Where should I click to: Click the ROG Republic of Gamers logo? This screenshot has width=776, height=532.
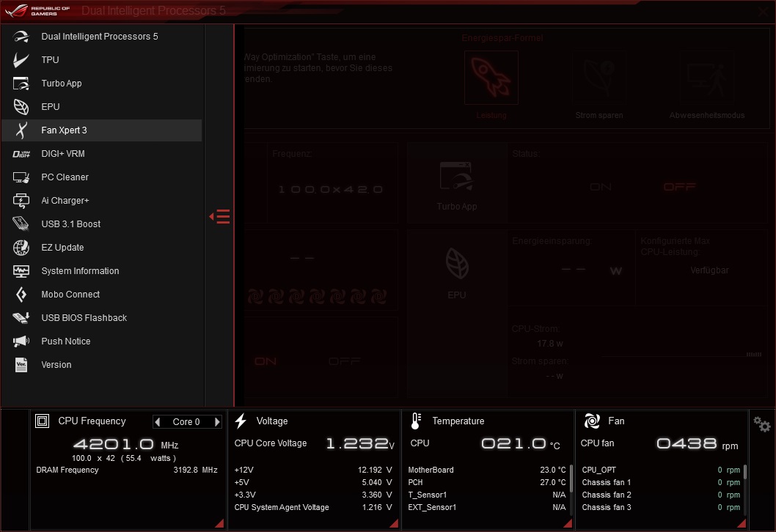pos(38,10)
